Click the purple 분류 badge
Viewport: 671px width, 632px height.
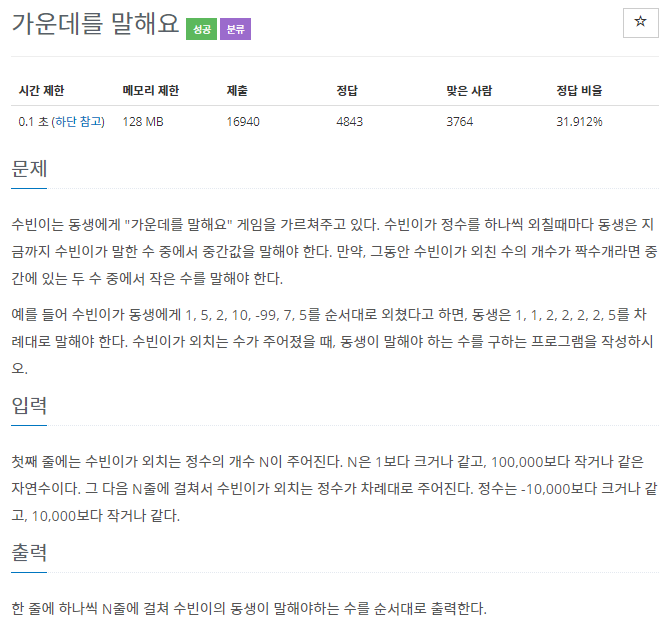point(235,29)
